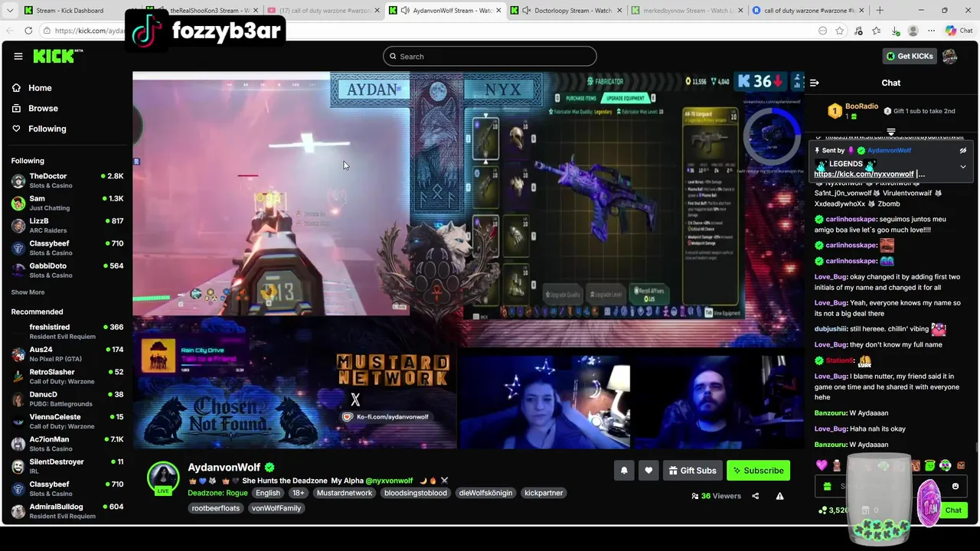The image size is (980, 551).
Task: Click the English tag
Action: (x=268, y=493)
